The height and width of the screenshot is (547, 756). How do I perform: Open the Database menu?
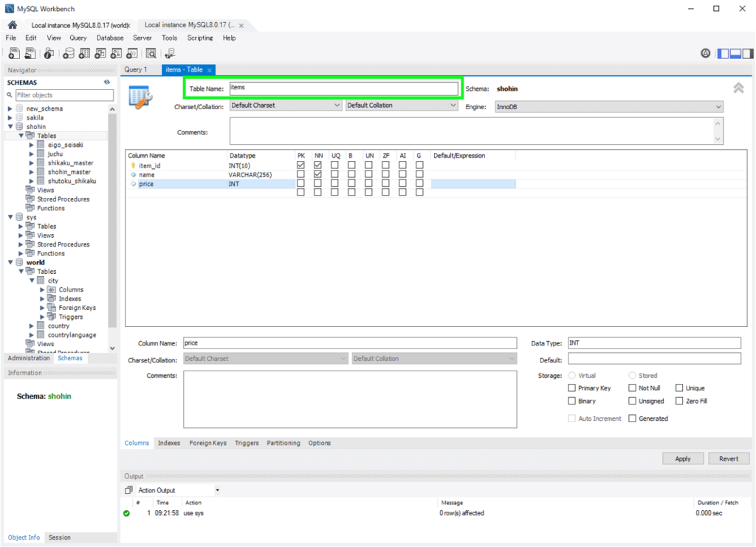click(x=110, y=38)
